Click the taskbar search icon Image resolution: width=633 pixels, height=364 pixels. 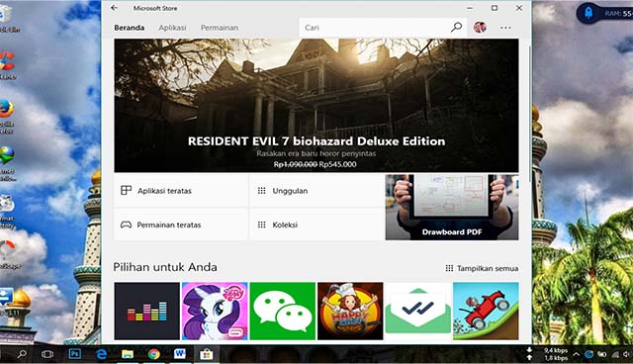pos(22,354)
